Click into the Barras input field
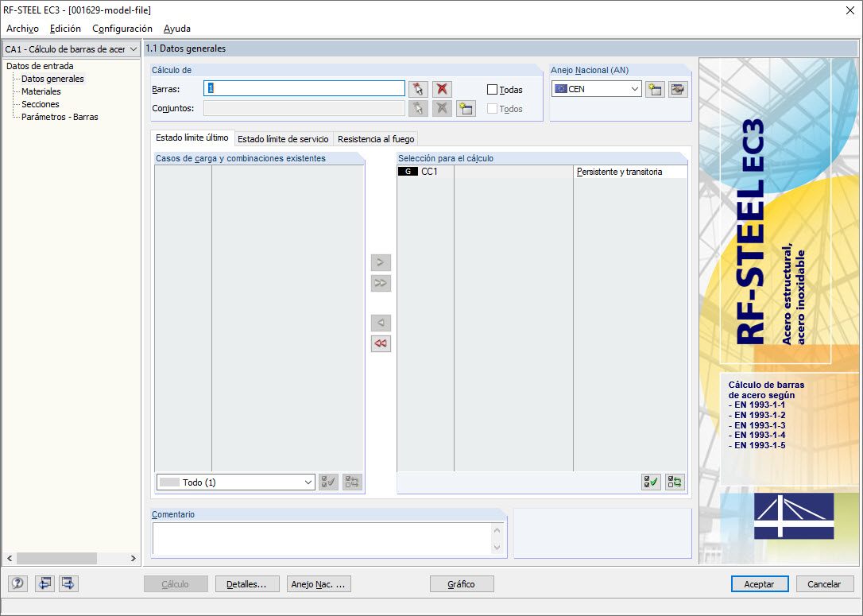 tap(304, 89)
